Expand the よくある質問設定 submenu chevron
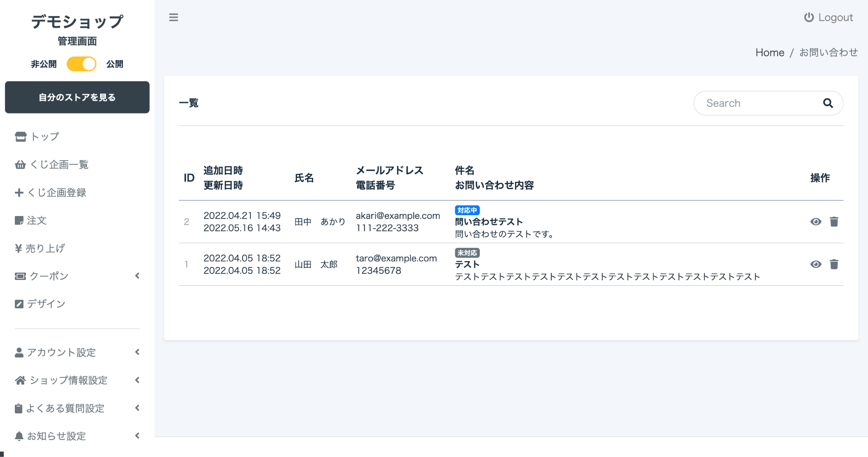The height and width of the screenshot is (457, 868). (137, 408)
